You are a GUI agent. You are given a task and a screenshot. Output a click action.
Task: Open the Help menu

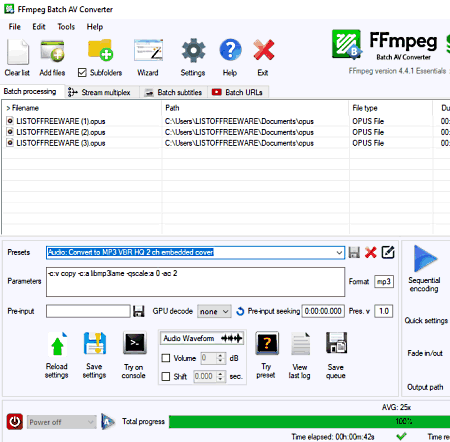pos(95,27)
